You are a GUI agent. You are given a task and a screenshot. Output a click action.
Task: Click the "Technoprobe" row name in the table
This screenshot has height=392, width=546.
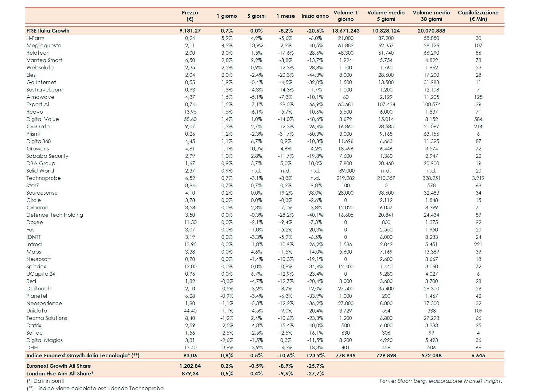(x=44, y=178)
